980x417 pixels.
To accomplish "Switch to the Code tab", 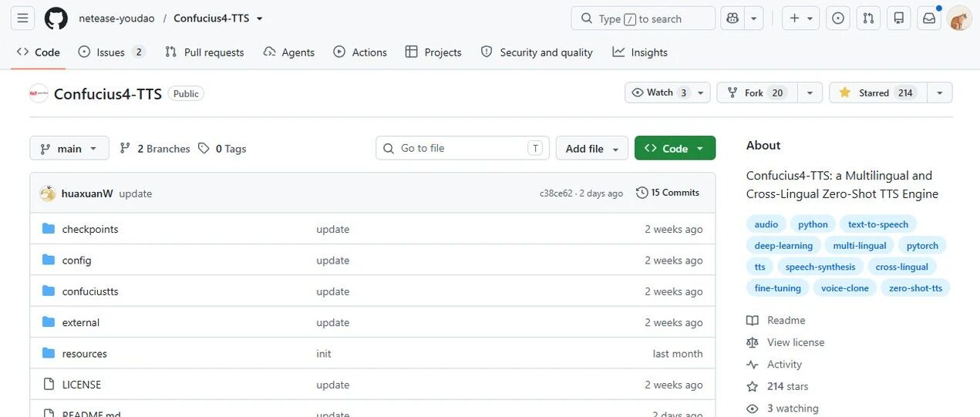I will click(39, 52).
